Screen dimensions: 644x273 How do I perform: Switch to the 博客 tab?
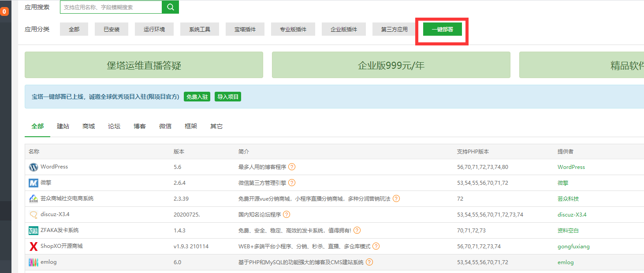click(140, 126)
